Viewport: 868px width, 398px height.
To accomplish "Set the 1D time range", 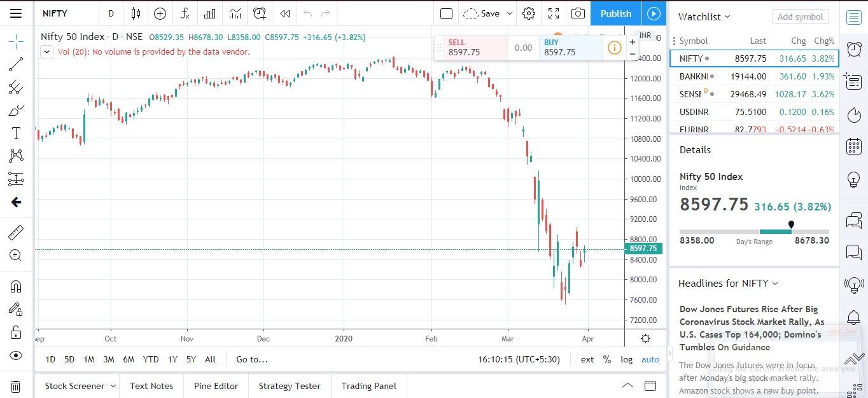I will tap(50, 359).
